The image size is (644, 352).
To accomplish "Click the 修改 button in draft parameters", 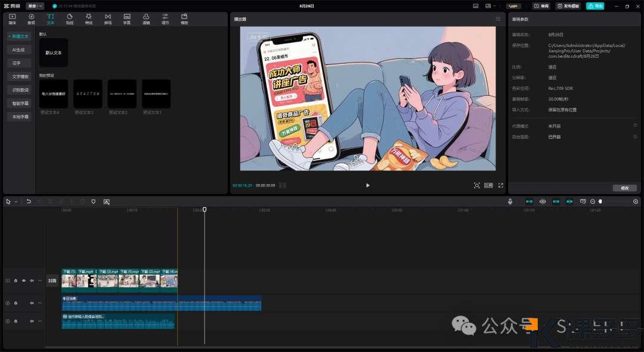I will pos(624,188).
